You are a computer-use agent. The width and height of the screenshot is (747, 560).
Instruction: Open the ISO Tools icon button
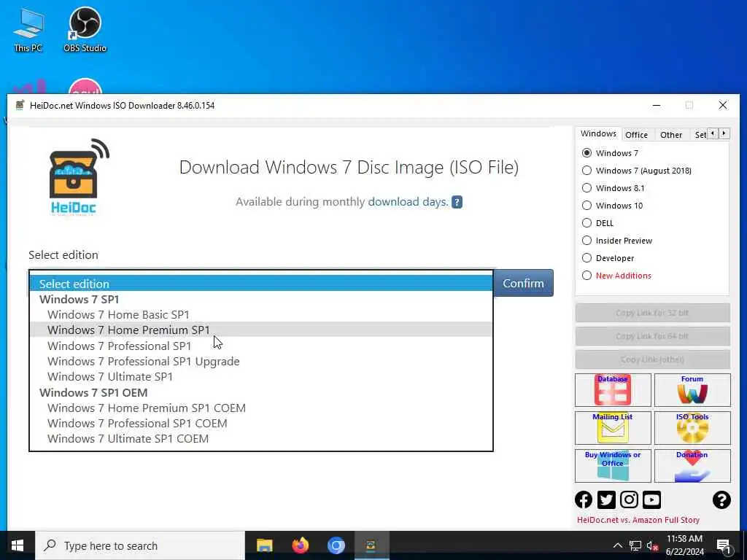(692, 427)
